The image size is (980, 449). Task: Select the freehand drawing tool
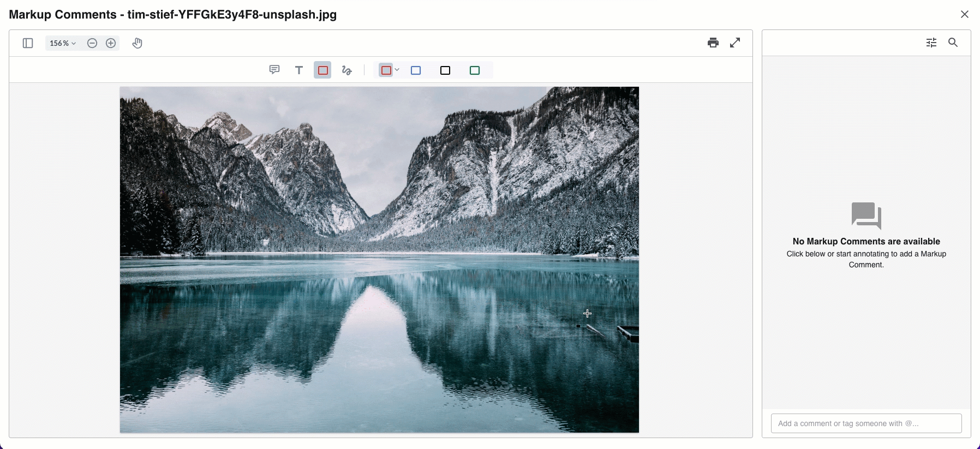346,70
